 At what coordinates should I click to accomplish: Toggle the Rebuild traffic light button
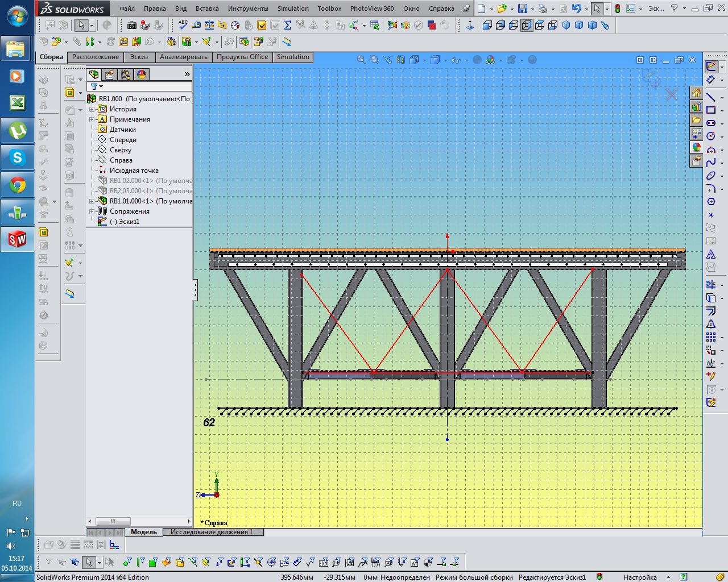[x=617, y=9]
